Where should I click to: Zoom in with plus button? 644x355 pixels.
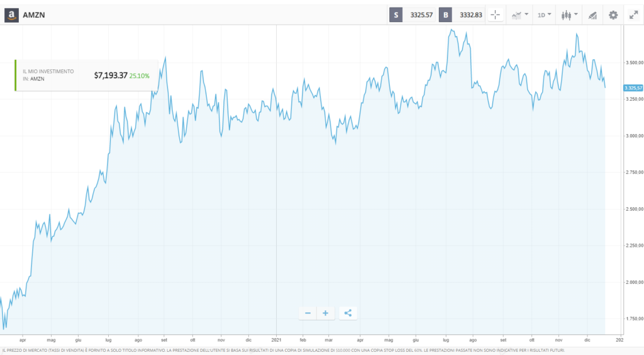point(325,313)
